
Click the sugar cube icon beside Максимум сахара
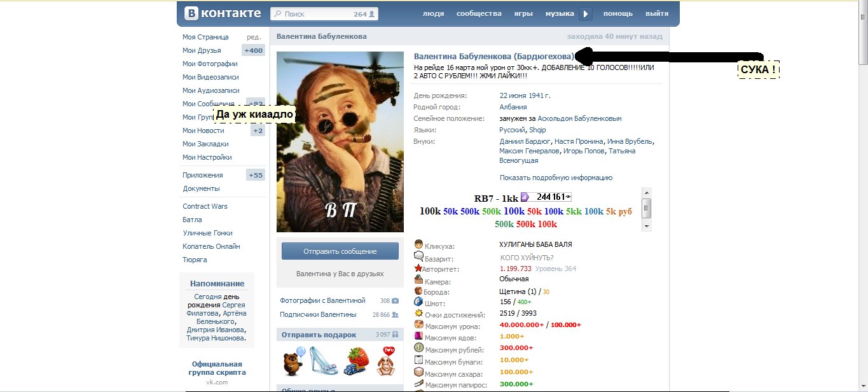pos(418,372)
